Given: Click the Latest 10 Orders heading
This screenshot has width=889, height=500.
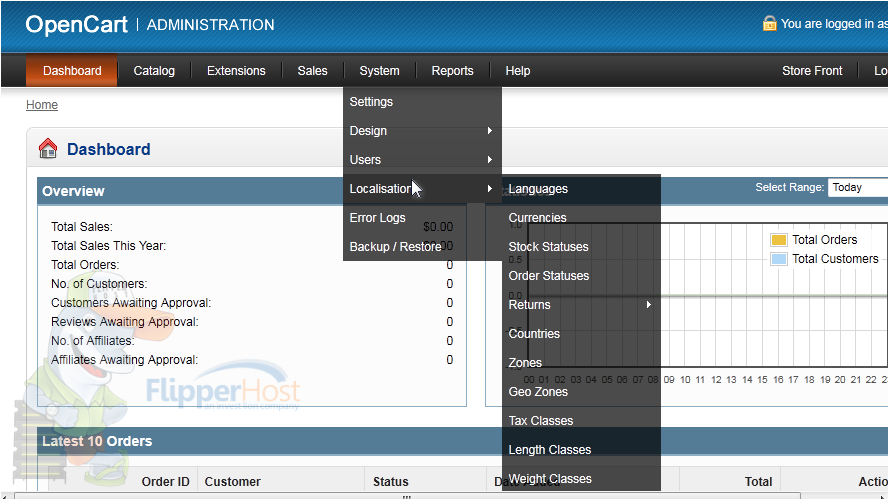Looking at the screenshot, I should pos(97,441).
